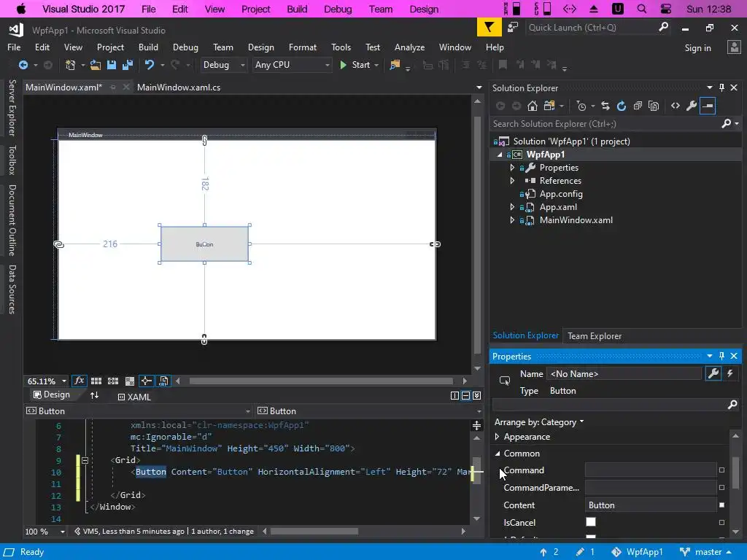Viewport: 747px width, 560px height.
Task: Toggle the Preview Selected Items button
Action: coord(708,106)
